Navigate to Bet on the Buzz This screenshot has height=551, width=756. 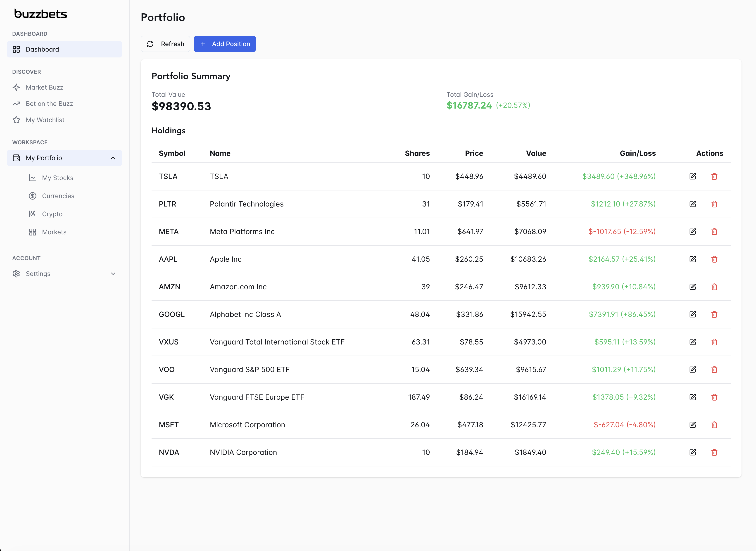[x=49, y=103]
